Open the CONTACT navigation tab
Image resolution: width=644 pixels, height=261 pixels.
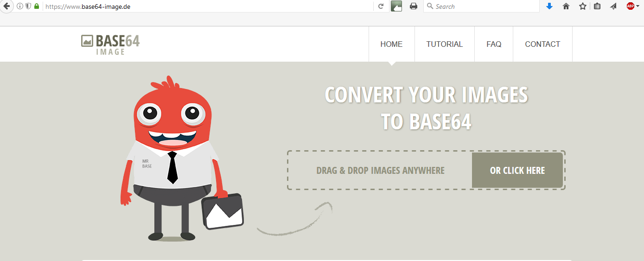pyautogui.click(x=542, y=44)
